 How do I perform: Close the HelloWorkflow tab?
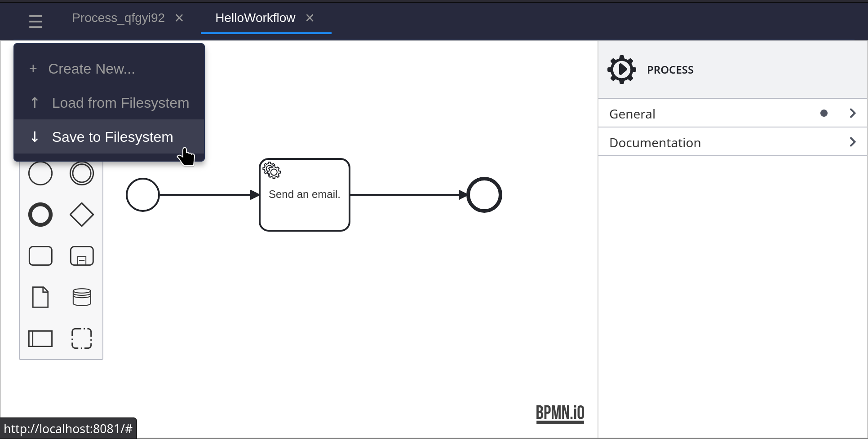310,18
